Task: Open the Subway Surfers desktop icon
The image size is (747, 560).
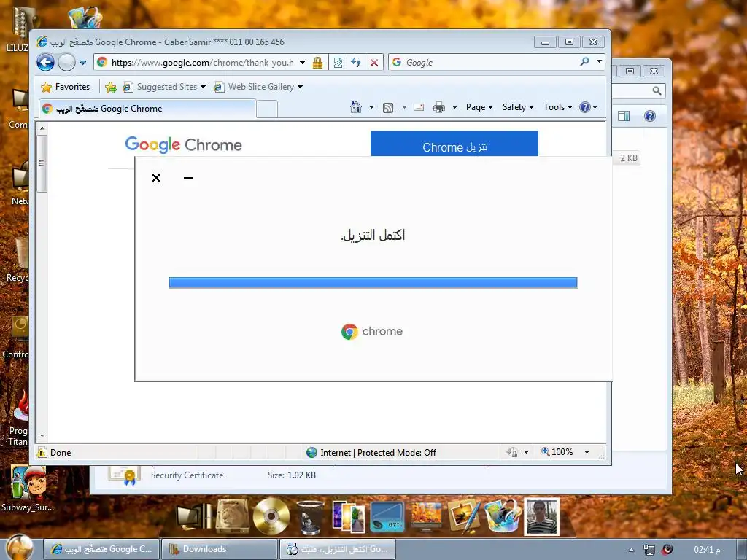Action: coord(28,489)
